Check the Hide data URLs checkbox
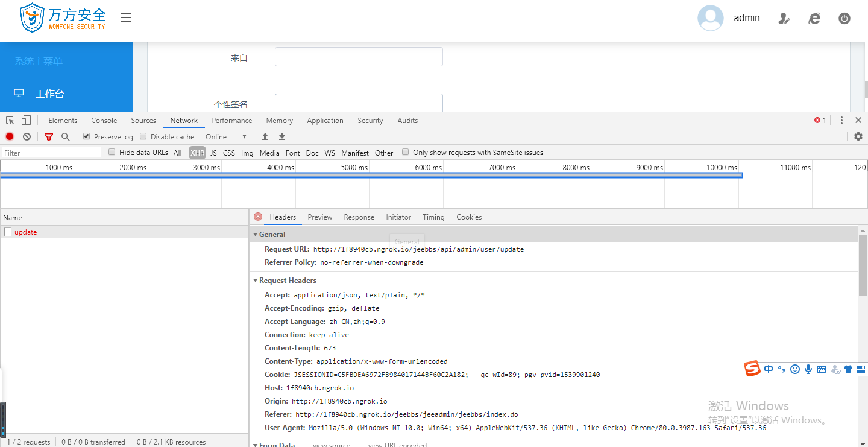Image resolution: width=868 pixels, height=447 pixels. tap(112, 153)
